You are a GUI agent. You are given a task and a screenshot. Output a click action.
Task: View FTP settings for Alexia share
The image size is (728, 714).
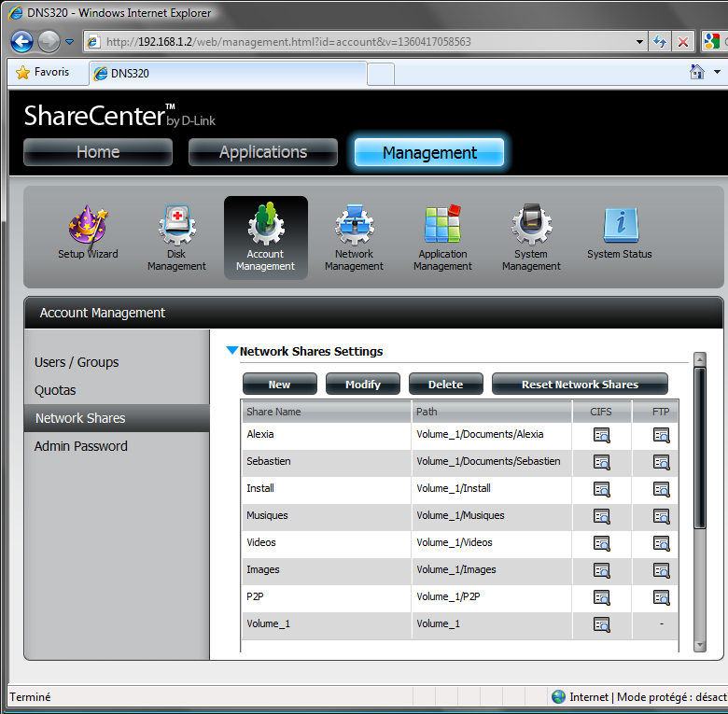tap(661, 436)
